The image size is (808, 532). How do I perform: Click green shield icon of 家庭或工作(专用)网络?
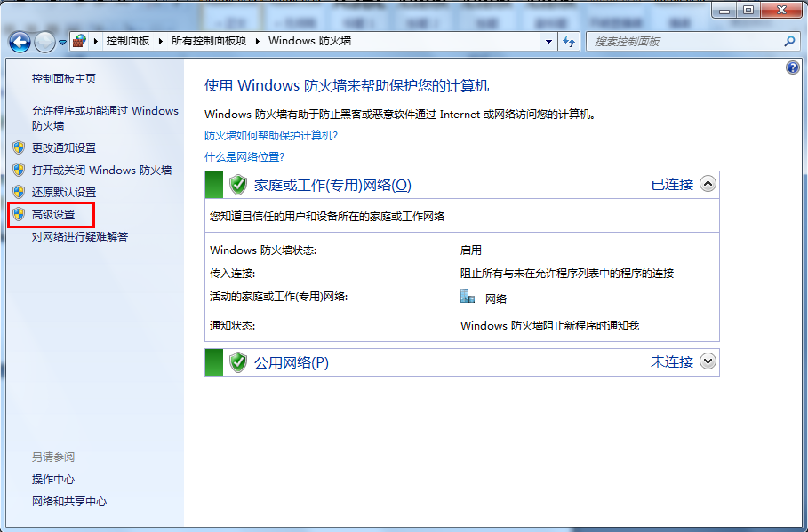click(238, 185)
